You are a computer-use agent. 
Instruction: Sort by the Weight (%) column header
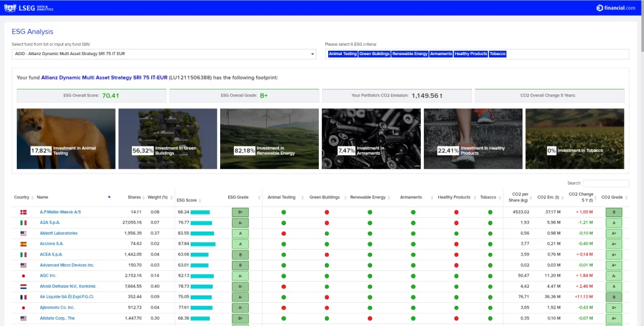(x=157, y=197)
